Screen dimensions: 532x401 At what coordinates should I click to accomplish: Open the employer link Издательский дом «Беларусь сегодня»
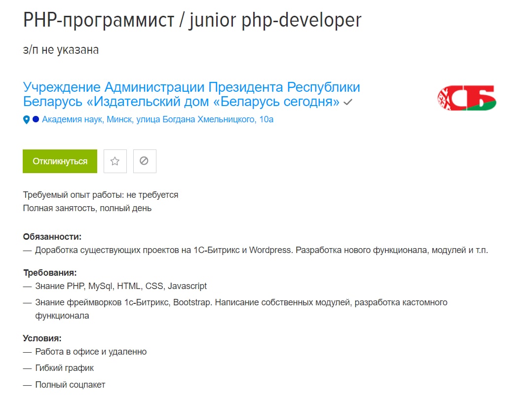pos(191,94)
